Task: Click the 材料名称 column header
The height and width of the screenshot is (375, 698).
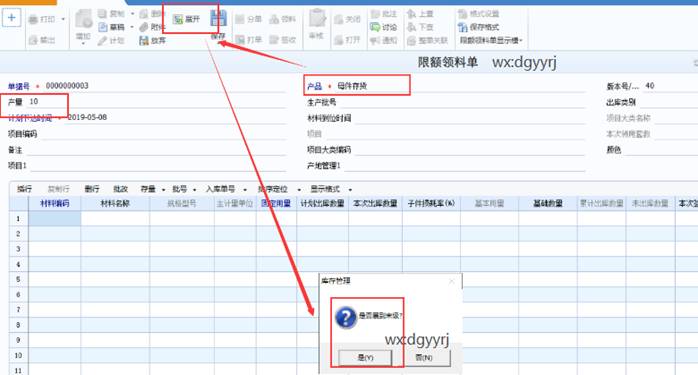Action: click(115, 204)
